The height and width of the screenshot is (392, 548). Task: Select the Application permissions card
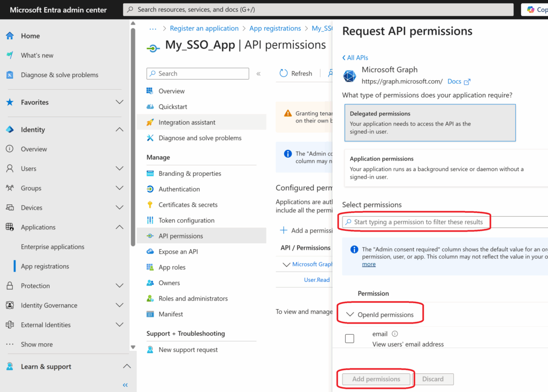point(446,168)
